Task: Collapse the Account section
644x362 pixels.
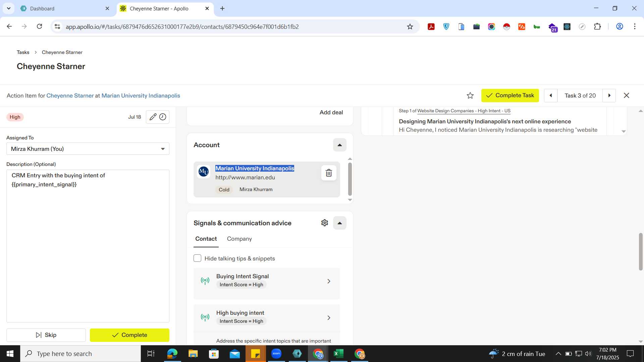Action: click(339, 145)
